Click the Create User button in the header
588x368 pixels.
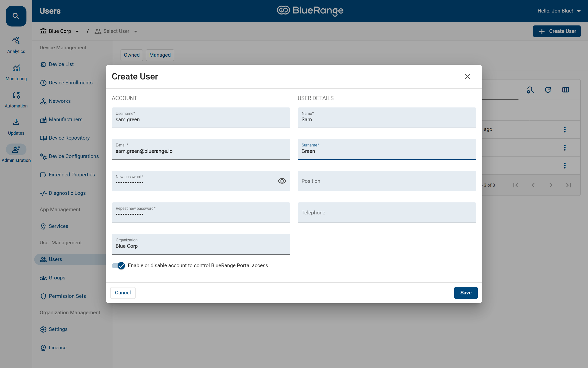pyautogui.click(x=557, y=31)
